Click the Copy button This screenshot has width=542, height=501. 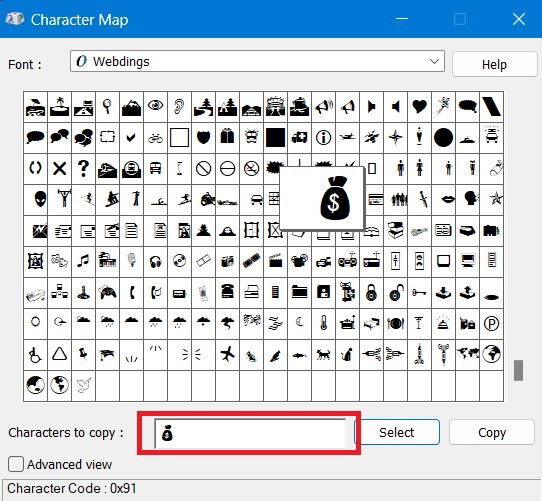tap(492, 432)
